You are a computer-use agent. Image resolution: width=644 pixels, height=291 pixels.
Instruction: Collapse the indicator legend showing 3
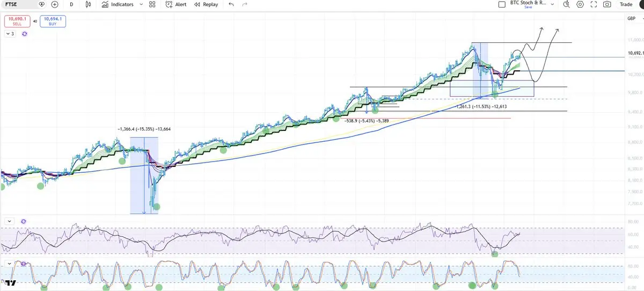(x=10, y=33)
